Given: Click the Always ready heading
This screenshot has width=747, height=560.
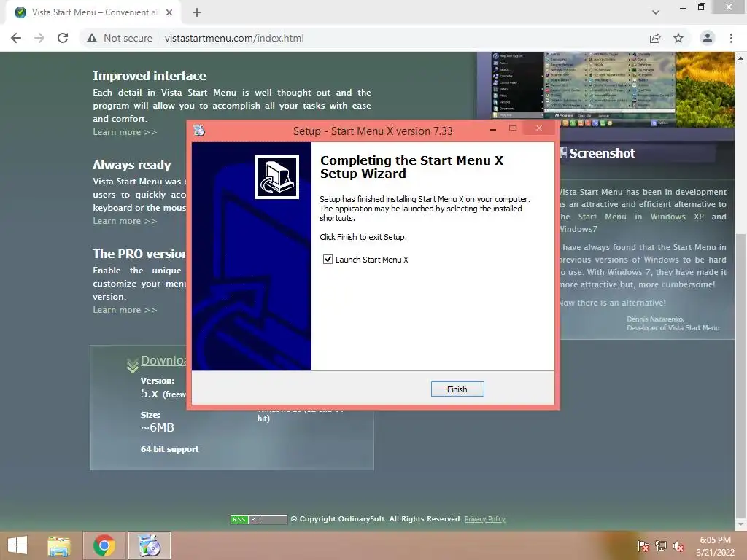Looking at the screenshot, I should tap(132, 165).
